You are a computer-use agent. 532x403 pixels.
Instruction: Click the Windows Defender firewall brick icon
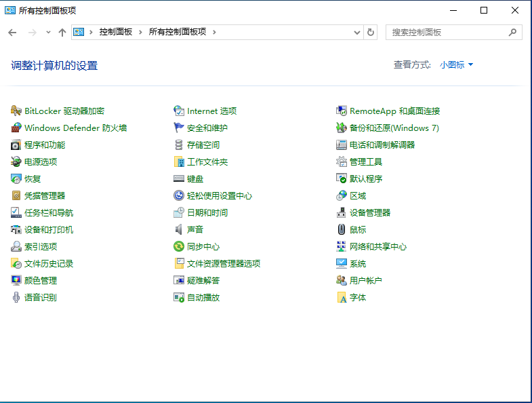[x=16, y=128]
